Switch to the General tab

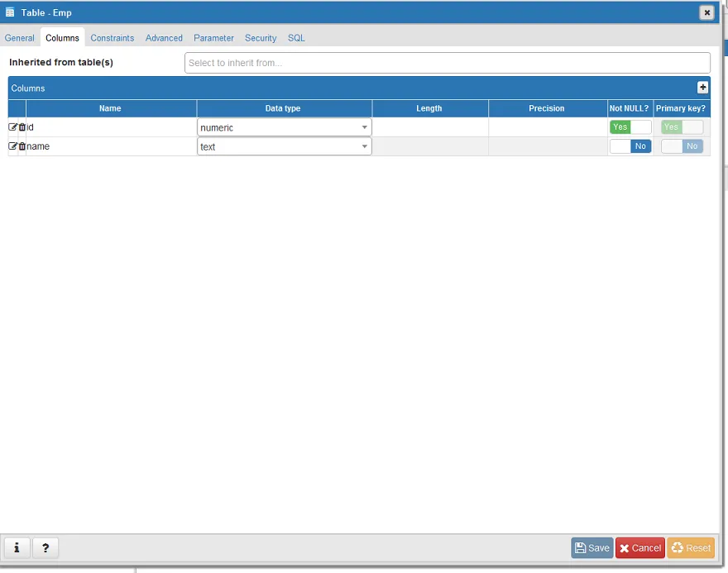pos(20,38)
